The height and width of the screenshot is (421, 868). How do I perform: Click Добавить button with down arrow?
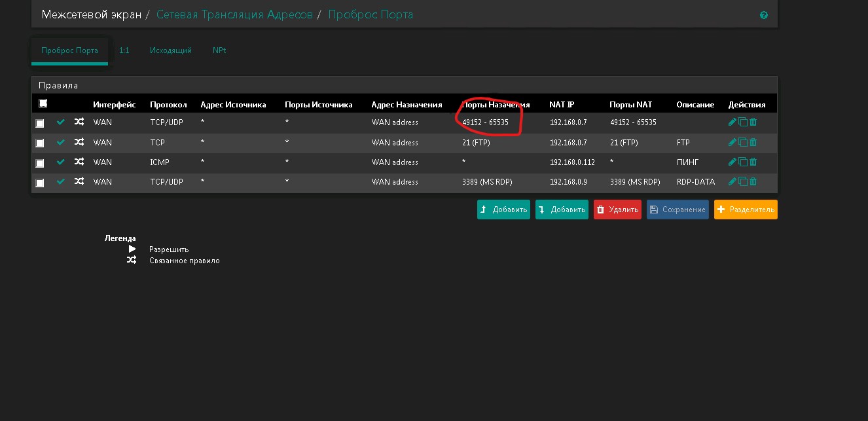click(x=562, y=210)
